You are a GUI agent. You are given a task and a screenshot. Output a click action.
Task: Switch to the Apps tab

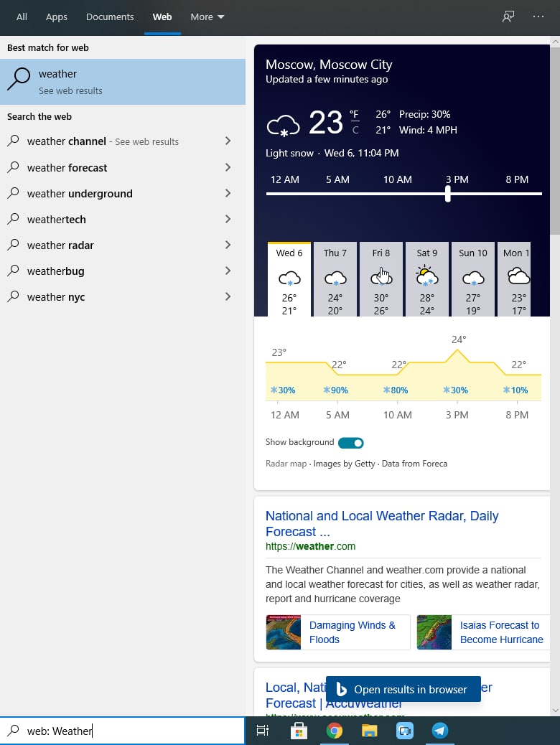point(57,17)
